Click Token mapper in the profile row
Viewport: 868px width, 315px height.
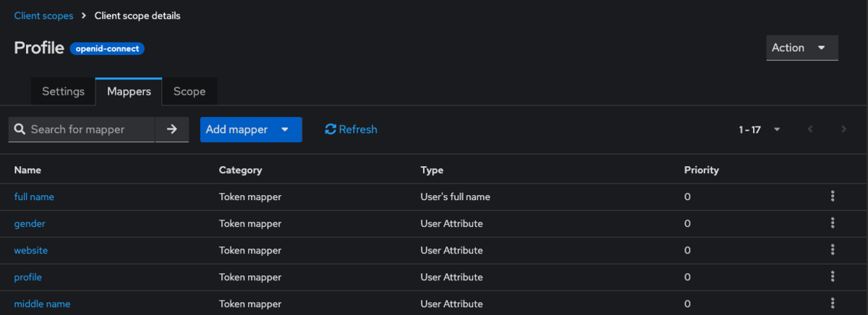pos(250,277)
